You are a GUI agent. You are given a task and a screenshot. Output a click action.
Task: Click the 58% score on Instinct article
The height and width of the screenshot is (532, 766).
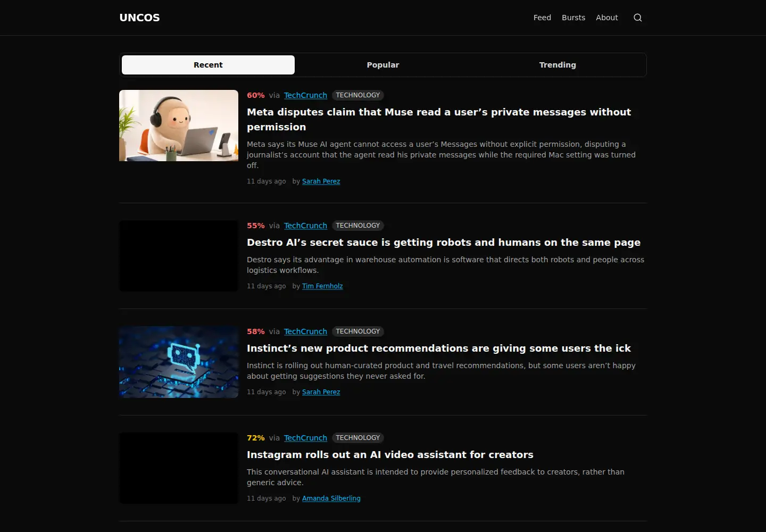click(x=256, y=331)
